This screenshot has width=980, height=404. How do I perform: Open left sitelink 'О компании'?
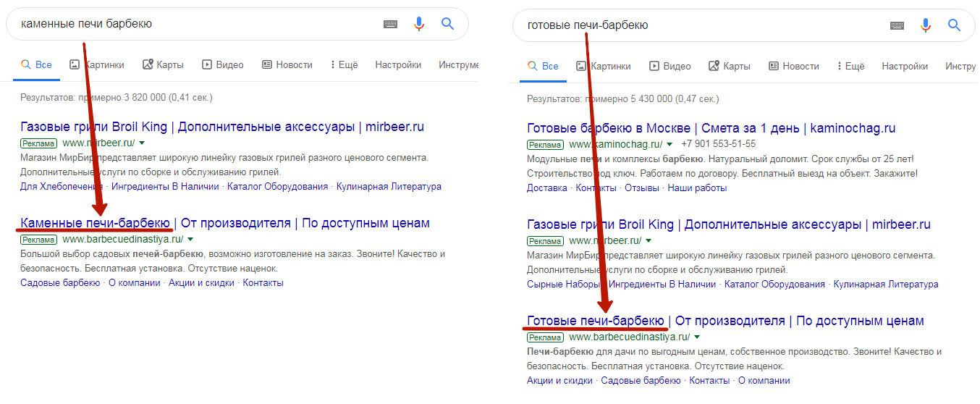pos(135,282)
